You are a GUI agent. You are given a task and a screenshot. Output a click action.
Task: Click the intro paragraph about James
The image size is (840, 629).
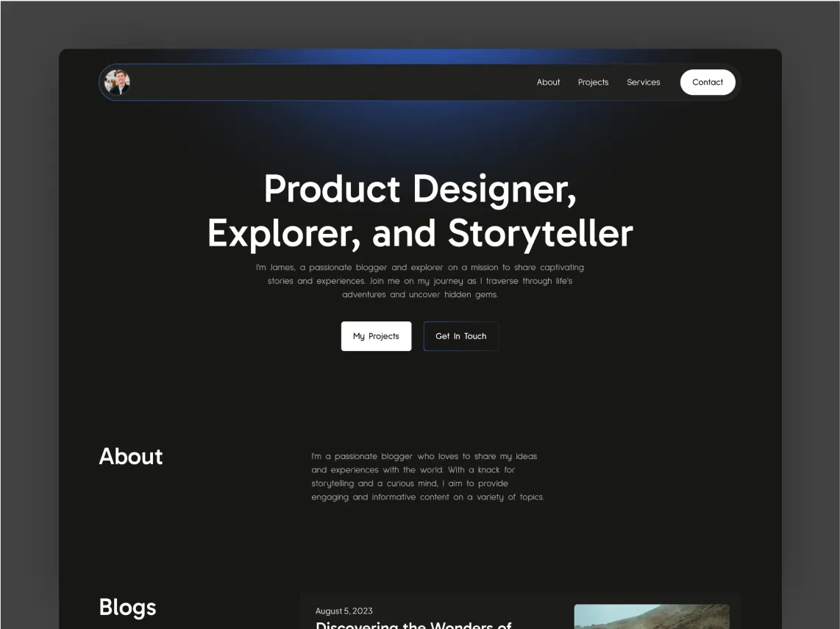point(420,281)
